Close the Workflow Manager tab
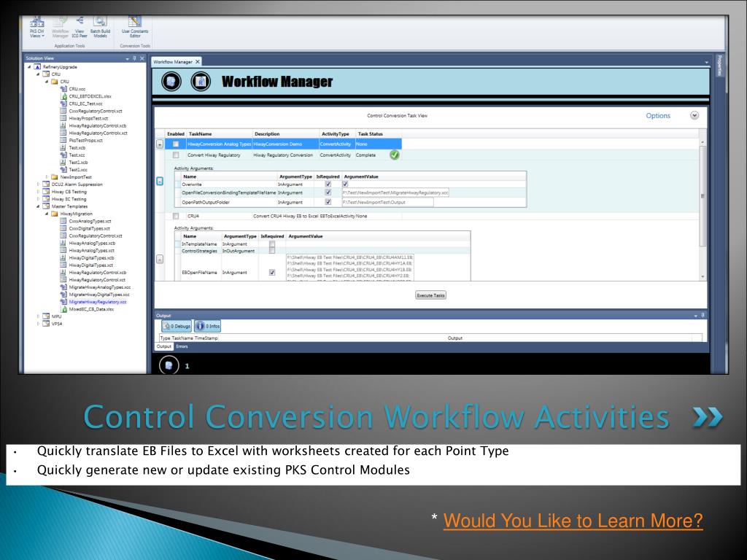747x560 pixels. tap(197, 62)
